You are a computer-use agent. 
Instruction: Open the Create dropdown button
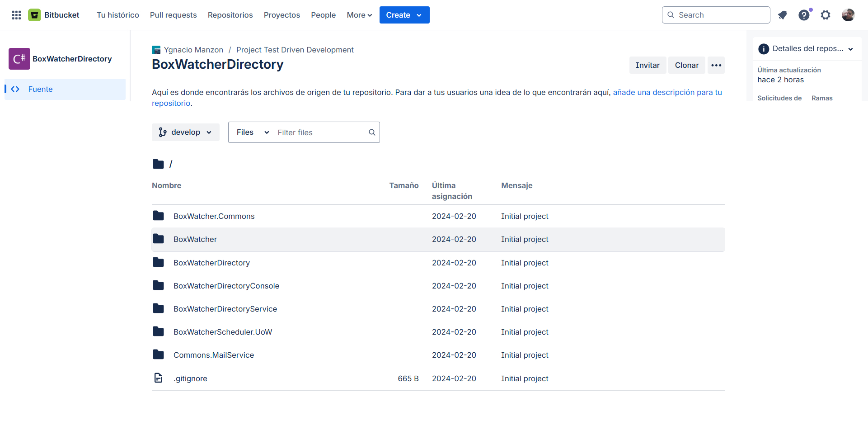pos(404,15)
